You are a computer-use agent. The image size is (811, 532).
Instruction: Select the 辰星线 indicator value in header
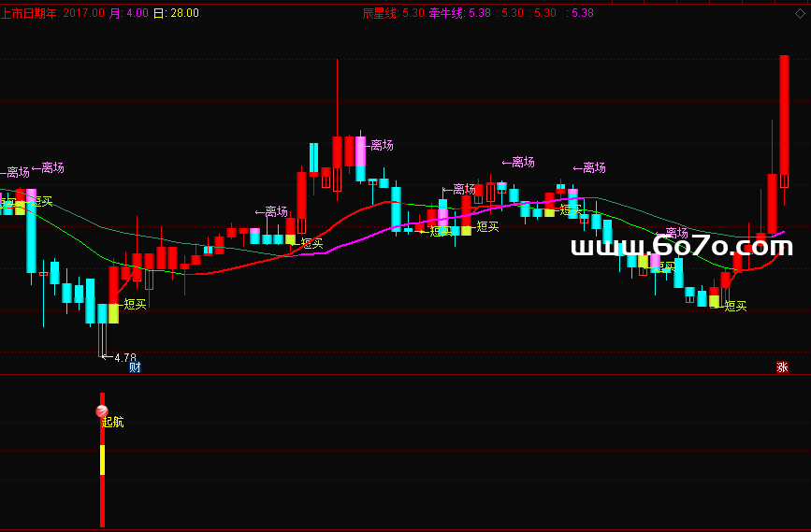click(x=393, y=13)
